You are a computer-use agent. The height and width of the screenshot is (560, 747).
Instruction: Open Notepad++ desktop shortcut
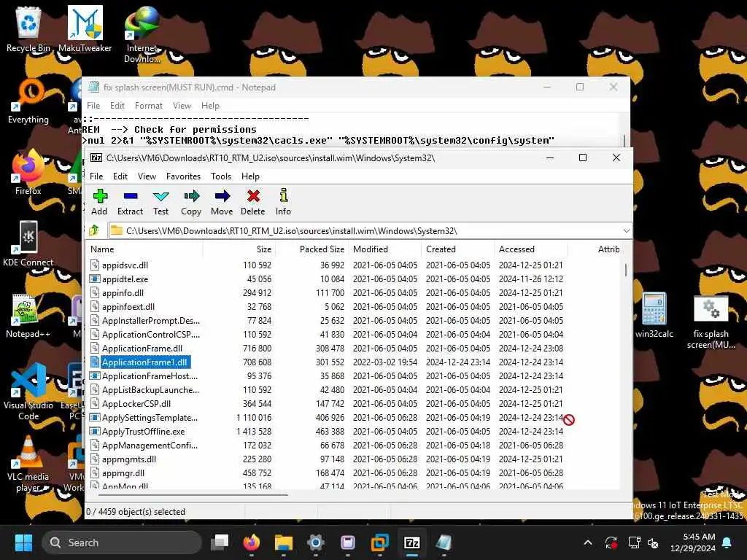28,316
